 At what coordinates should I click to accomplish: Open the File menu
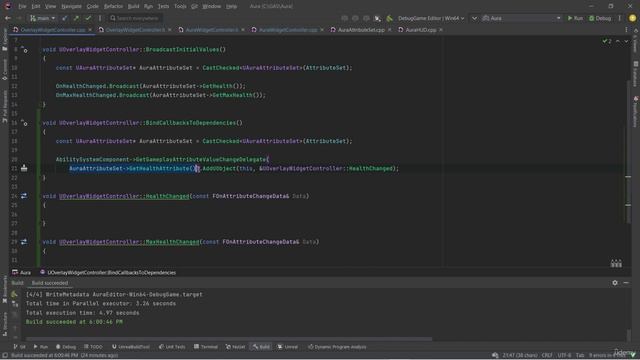[22, 6]
